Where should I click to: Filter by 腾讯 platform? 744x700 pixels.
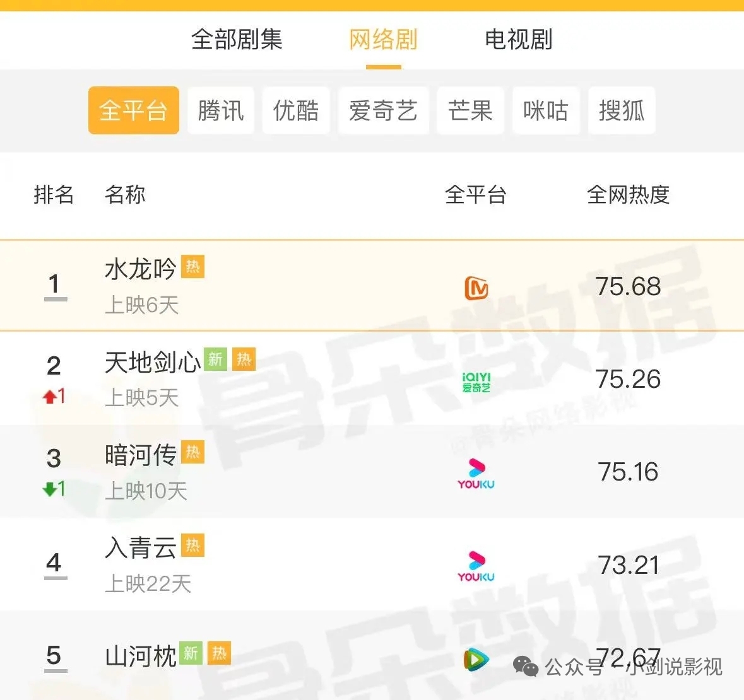pyautogui.click(x=221, y=111)
